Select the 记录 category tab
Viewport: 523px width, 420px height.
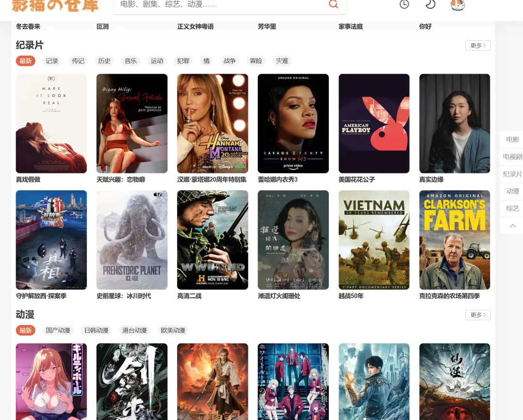(52, 61)
